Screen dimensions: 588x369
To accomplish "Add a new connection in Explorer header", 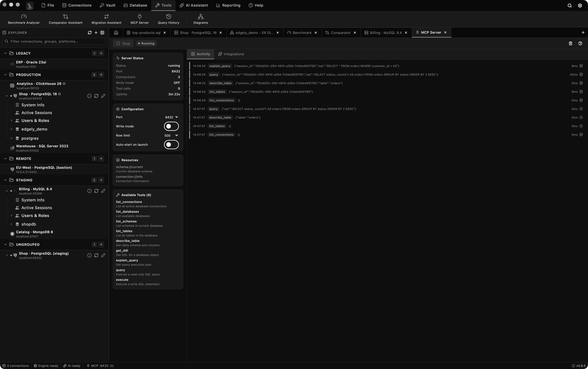I will point(96,33).
